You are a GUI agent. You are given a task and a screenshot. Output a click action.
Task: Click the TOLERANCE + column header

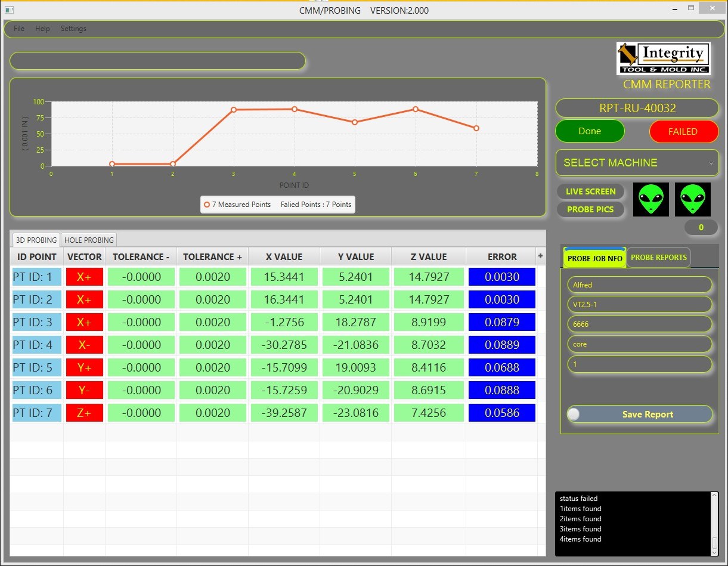click(x=213, y=256)
